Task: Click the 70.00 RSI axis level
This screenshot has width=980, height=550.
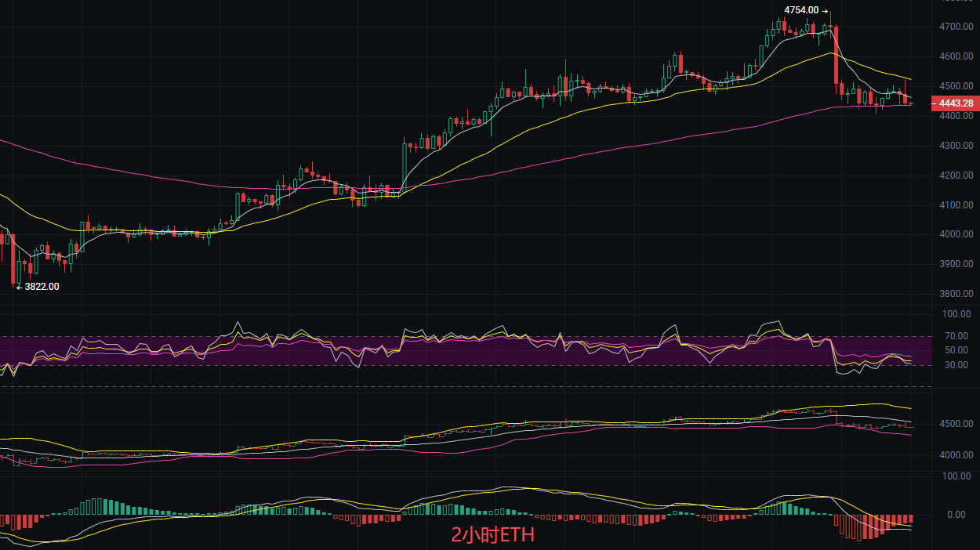Action: (956, 336)
